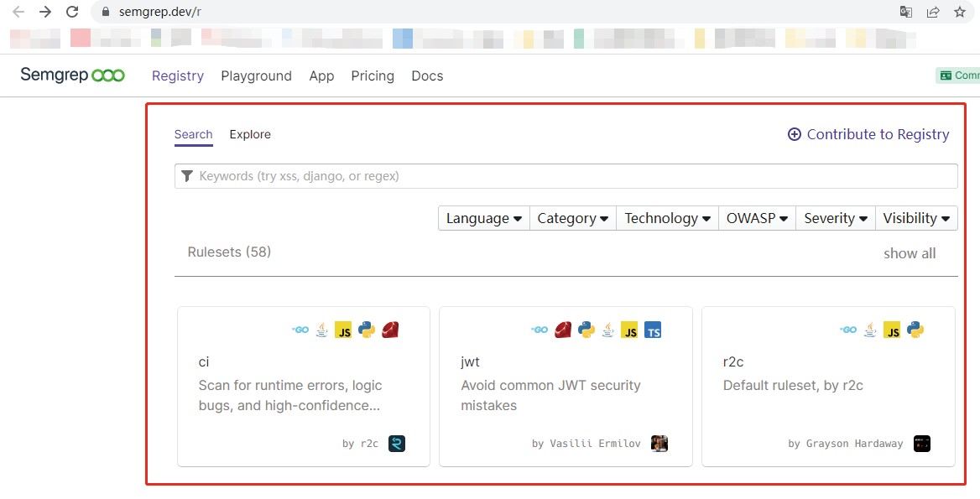Click the TS icon on the jwt card

pos(653,330)
